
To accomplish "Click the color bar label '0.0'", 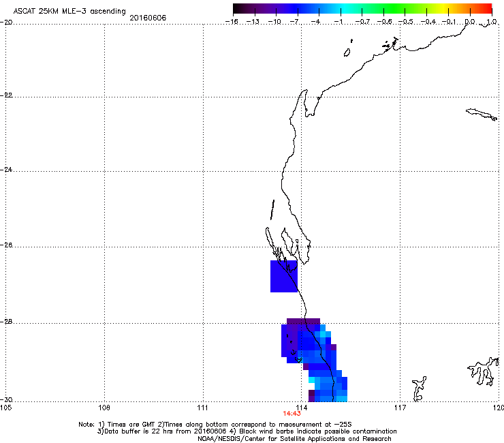I will pos(470,22).
